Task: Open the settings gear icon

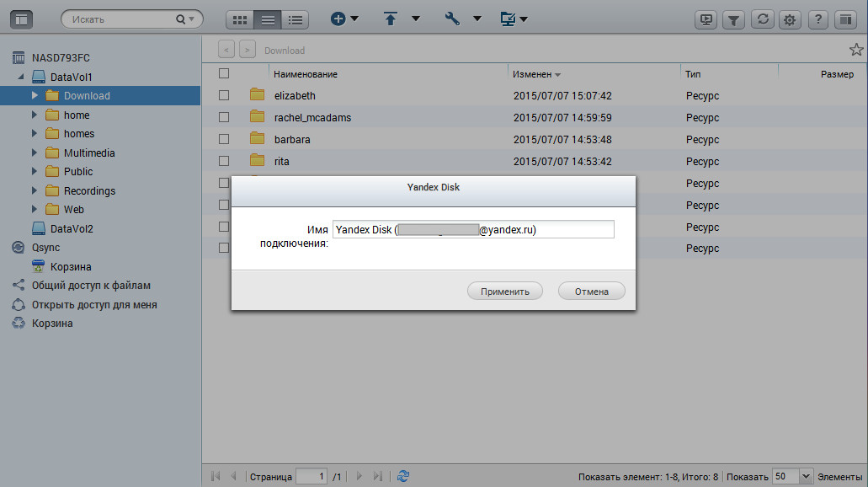Action: click(x=790, y=20)
